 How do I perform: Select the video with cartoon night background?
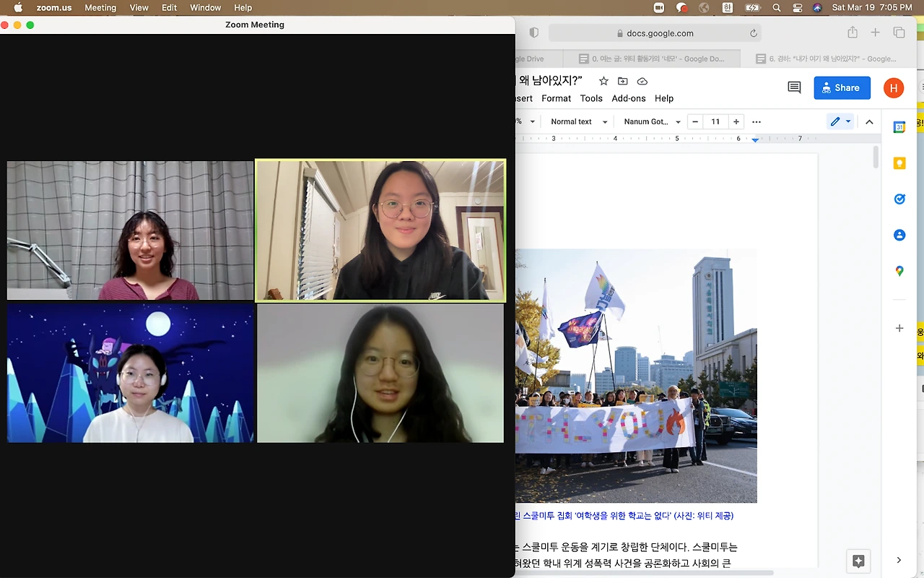(x=131, y=373)
